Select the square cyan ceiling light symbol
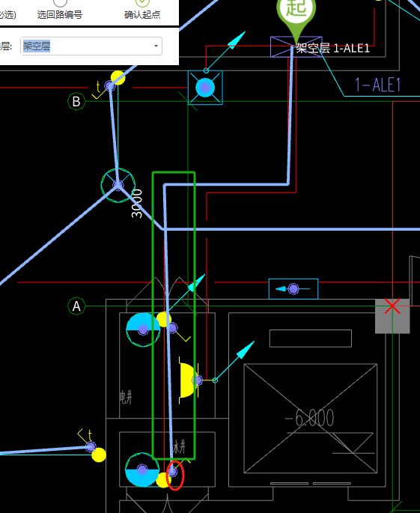Image resolution: width=420 pixels, height=513 pixels. 205,88
